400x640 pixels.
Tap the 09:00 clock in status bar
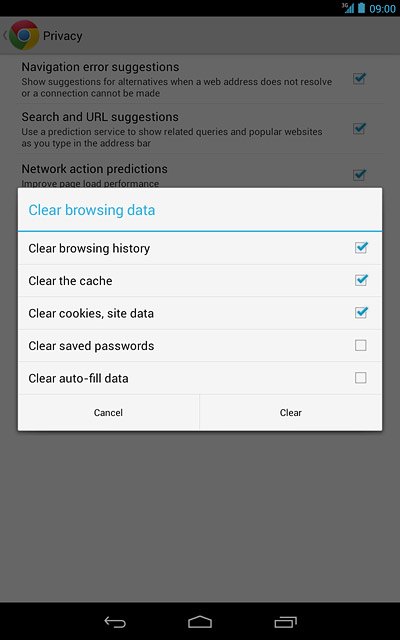coord(382,9)
